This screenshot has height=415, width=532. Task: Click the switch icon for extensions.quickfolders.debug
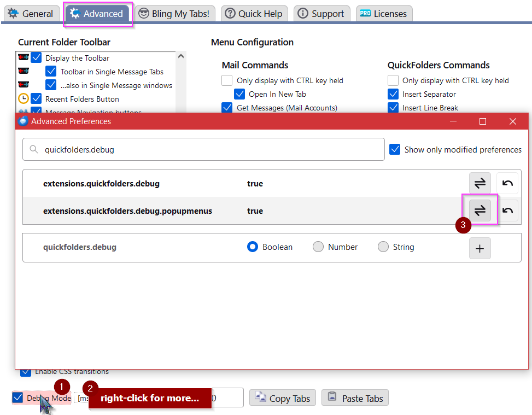click(480, 183)
